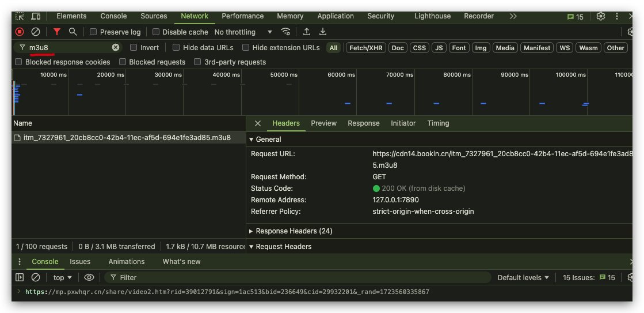This screenshot has width=644, height=313.
Task: Close the request details pane
Action: tap(257, 123)
